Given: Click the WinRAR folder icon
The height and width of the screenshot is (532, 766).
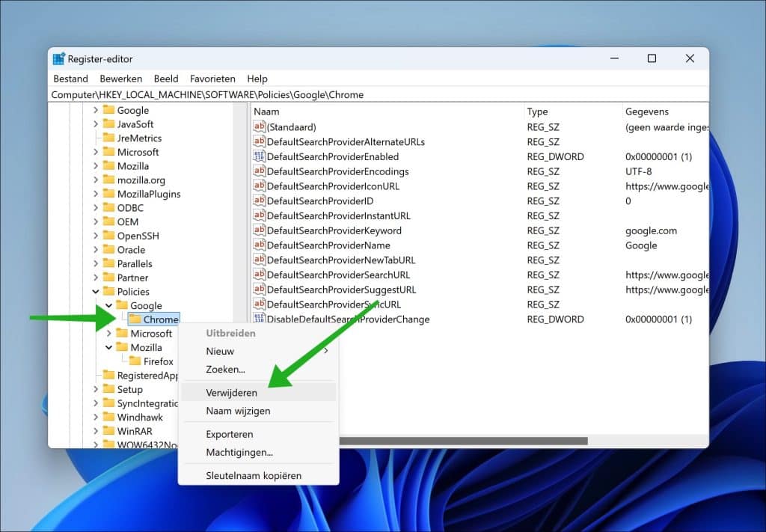Looking at the screenshot, I should [x=108, y=431].
